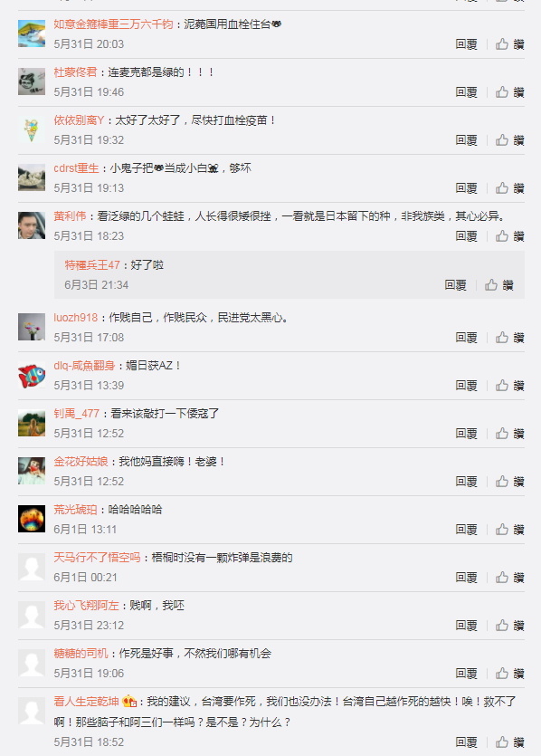Like the cdrst重生 comment
The height and width of the screenshot is (756, 541).
pyautogui.click(x=509, y=188)
